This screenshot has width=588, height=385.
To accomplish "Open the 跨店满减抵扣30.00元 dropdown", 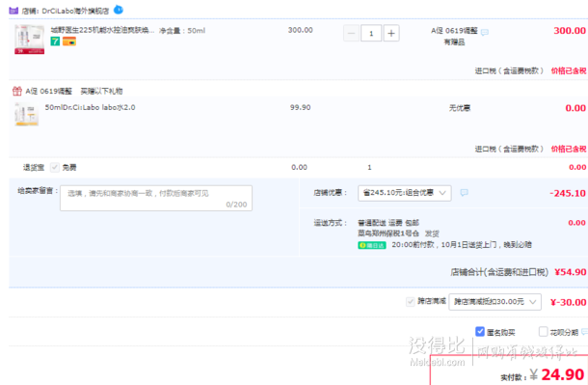I will click(495, 302).
